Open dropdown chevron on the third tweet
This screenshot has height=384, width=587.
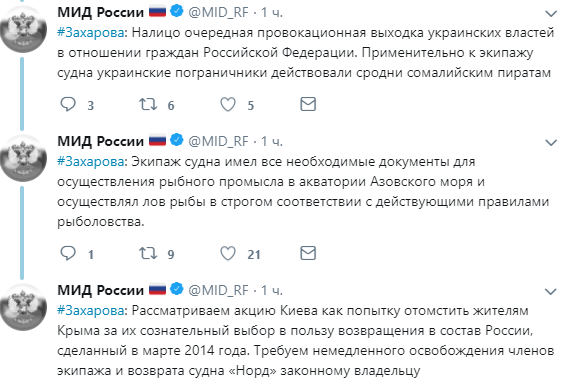(551, 292)
